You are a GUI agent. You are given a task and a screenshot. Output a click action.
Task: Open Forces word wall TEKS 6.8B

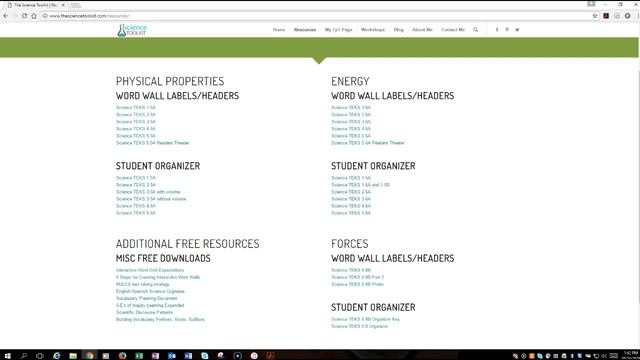[351, 270]
